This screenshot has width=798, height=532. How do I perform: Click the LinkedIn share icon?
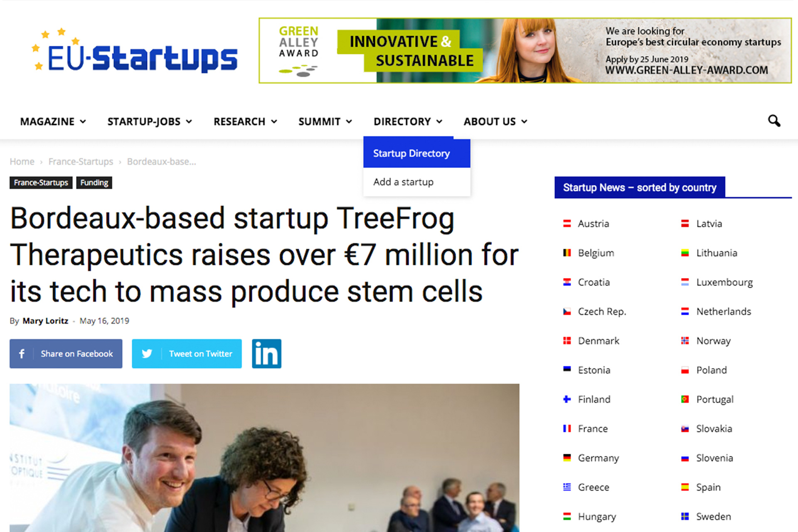(x=266, y=354)
